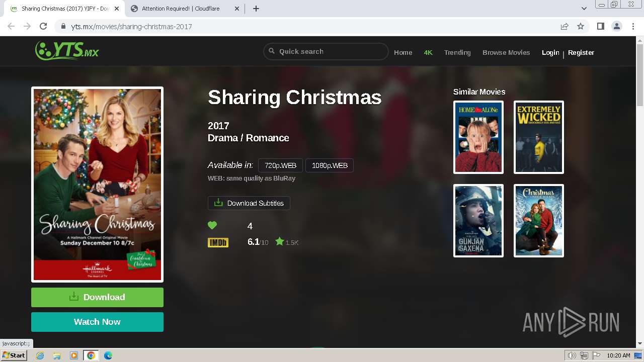
Task: Open a new tab with plus button
Action: click(256, 9)
